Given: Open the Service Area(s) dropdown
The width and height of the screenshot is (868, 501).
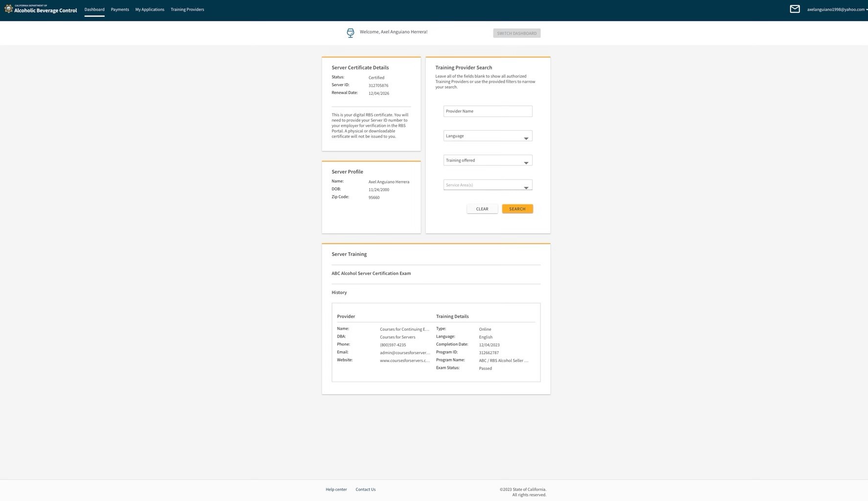Looking at the screenshot, I should pyautogui.click(x=487, y=185).
